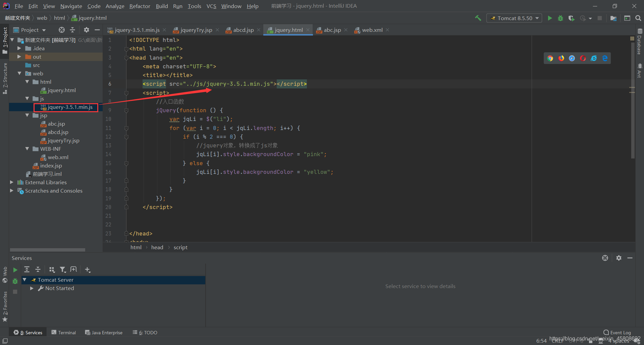Collapse all in Project panel
The image size is (644, 345).
pos(72,30)
